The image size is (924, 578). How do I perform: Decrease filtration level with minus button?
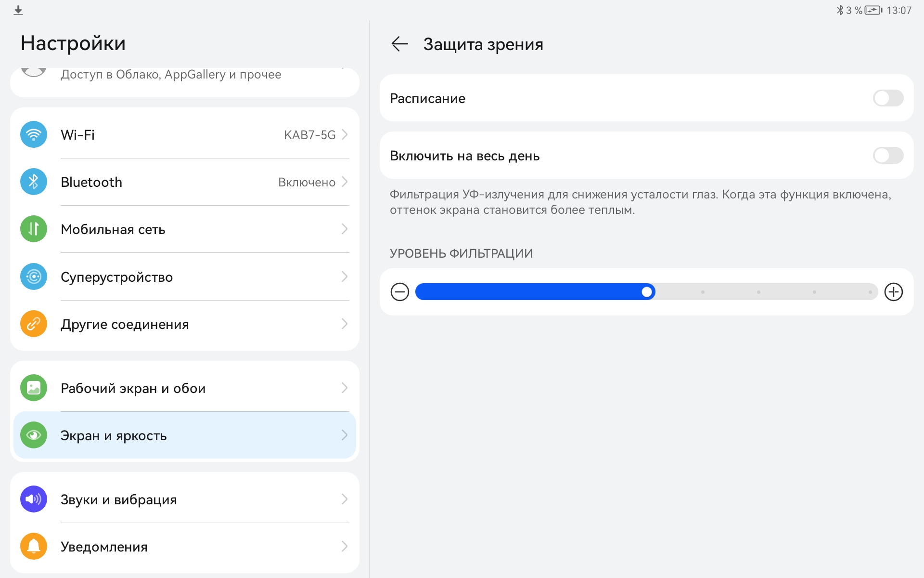(x=400, y=292)
